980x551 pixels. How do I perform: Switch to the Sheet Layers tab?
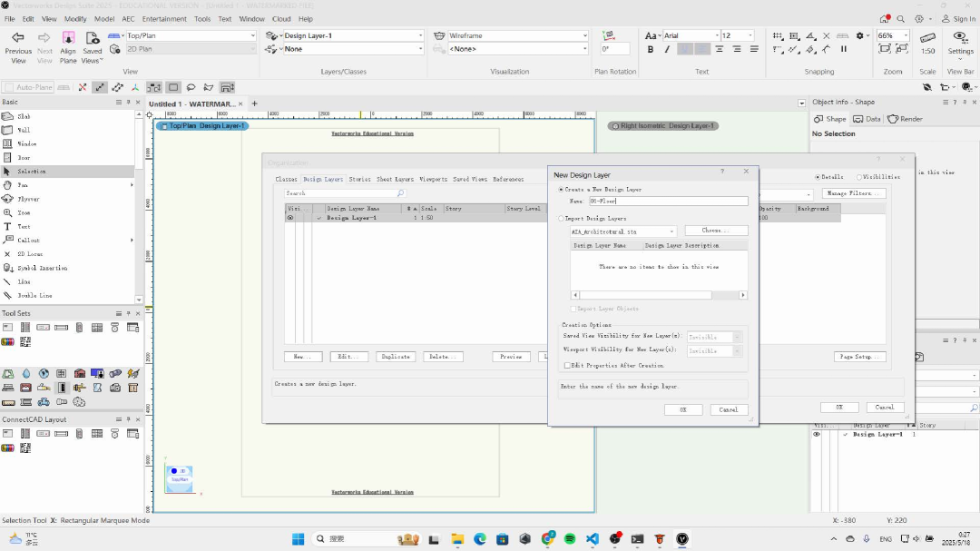click(x=395, y=180)
